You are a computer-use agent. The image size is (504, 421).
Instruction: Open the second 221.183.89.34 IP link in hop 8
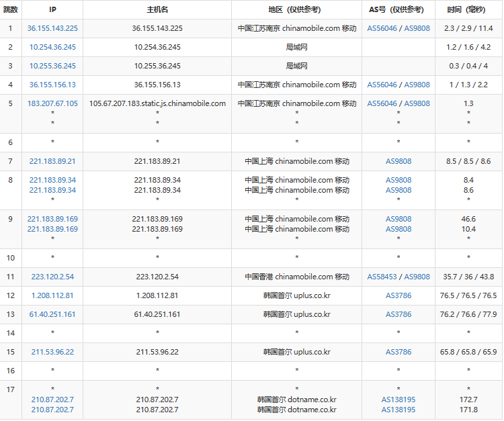tap(52, 190)
